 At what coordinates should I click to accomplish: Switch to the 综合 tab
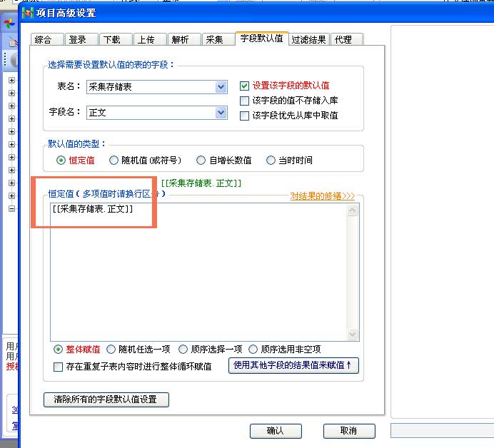click(x=44, y=40)
